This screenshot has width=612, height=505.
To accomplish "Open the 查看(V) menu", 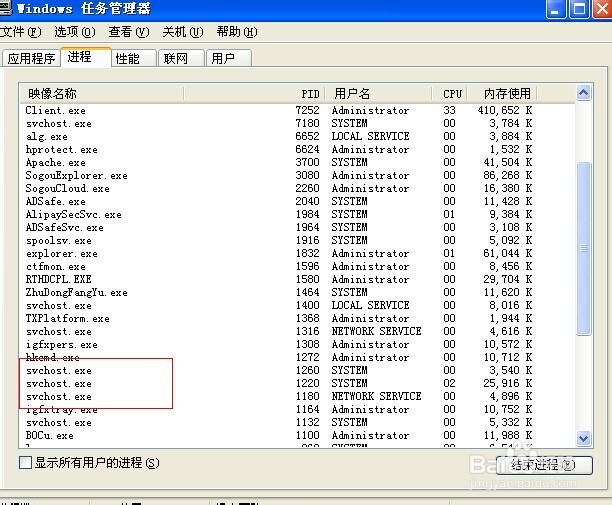I will [129, 32].
